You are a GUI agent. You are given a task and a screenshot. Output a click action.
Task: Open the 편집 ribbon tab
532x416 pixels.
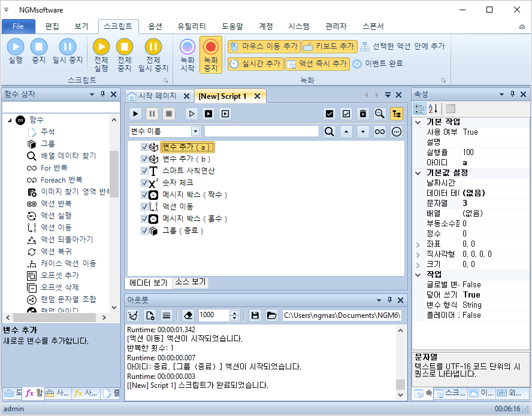[52, 26]
